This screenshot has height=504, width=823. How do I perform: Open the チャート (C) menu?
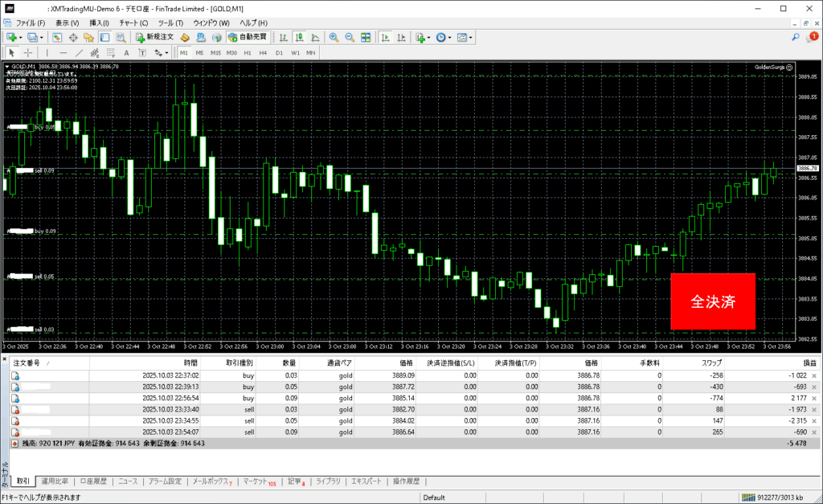pos(133,23)
